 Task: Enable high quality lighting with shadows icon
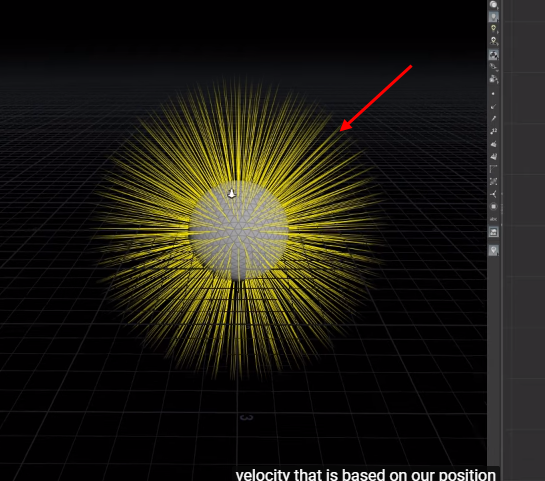click(x=494, y=41)
